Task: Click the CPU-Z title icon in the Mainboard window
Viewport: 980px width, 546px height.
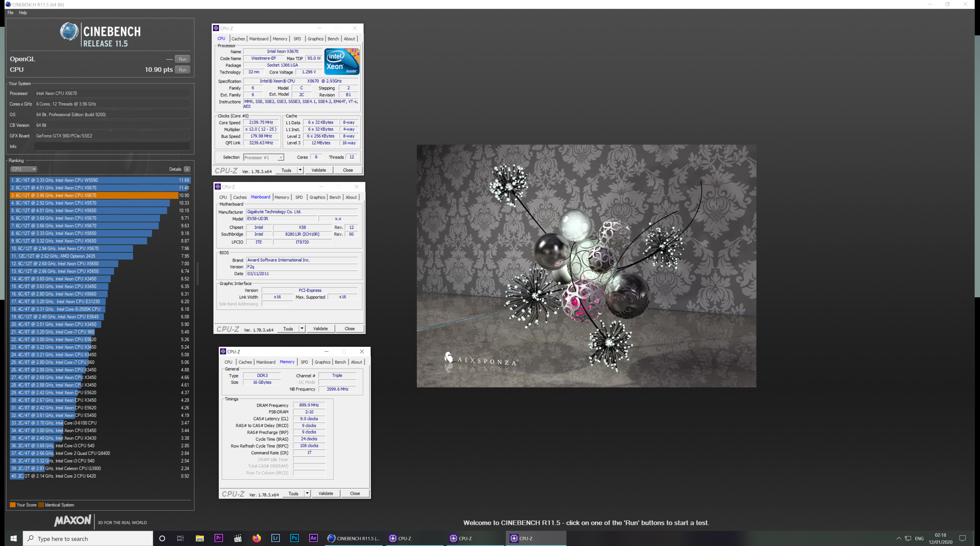Action: click(x=218, y=187)
